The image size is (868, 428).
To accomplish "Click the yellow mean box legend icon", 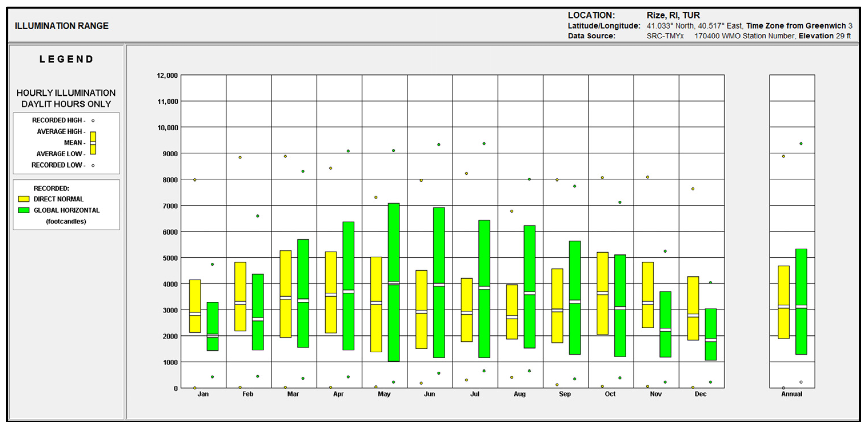I will [93, 143].
